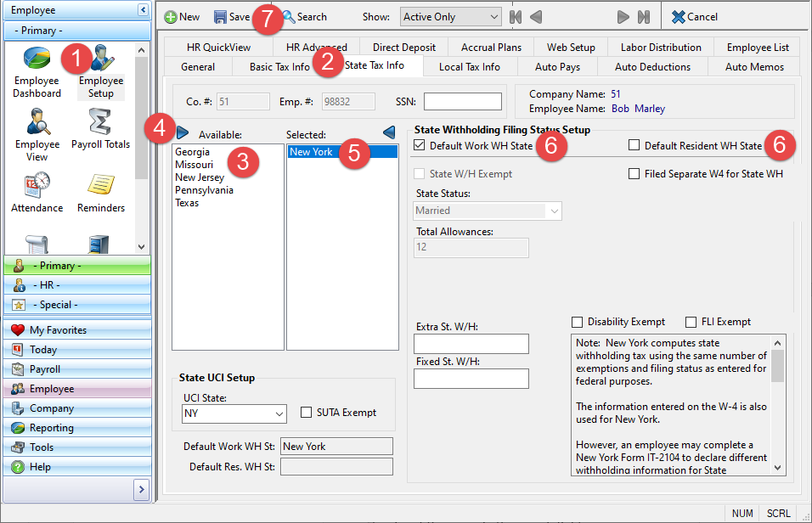Image resolution: width=812 pixels, height=523 pixels.
Task: Check FLI Exempt
Action: tap(691, 322)
